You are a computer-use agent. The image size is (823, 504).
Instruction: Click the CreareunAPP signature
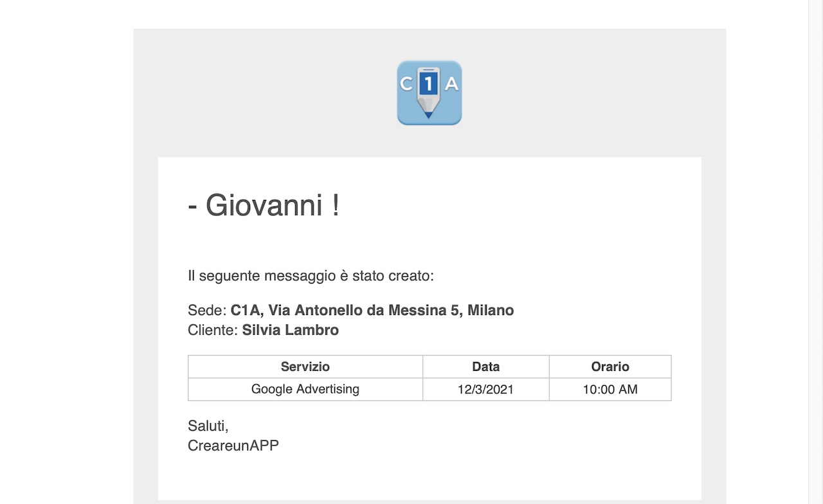pos(233,446)
